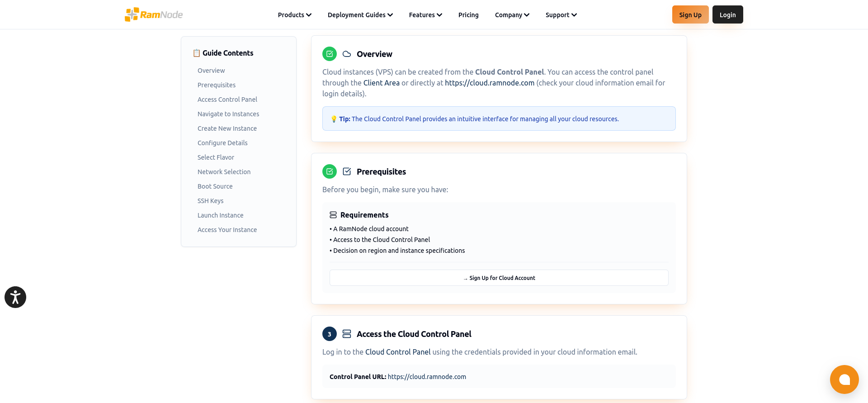Image resolution: width=868 pixels, height=403 pixels.
Task: Click the server icon beside Requirements
Action: coord(333,215)
